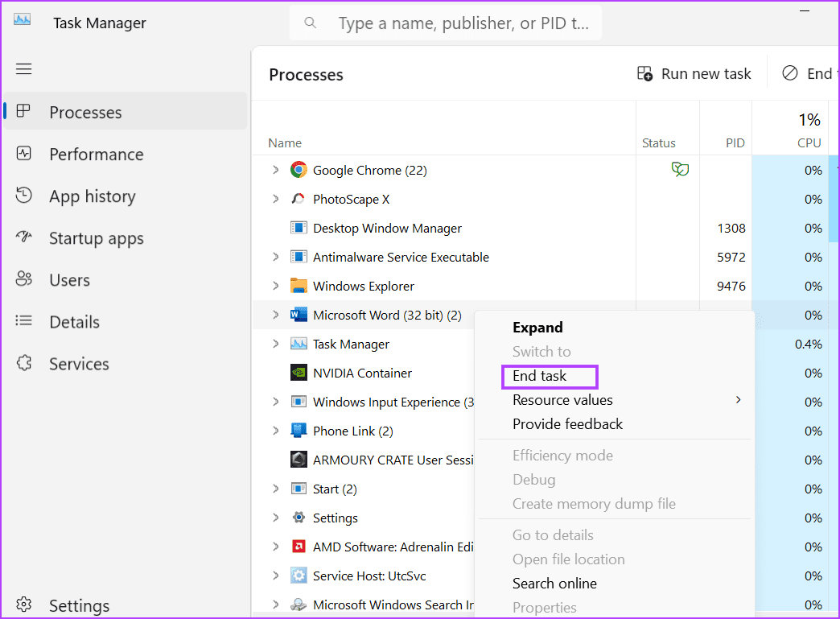This screenshot has height=619, width=840.
Task: Focus the process search box
Action: click(x=445, y=23)
